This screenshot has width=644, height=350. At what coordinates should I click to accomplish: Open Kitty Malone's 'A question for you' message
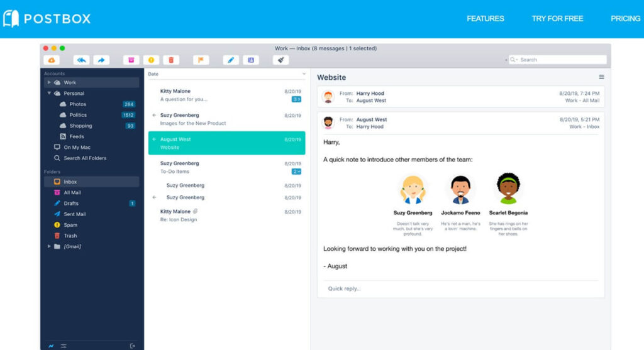(226, 95)
